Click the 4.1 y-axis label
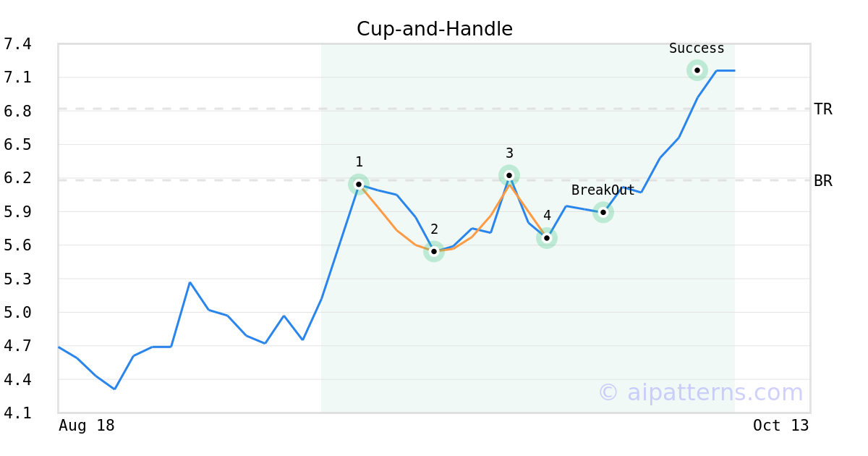 pos(17,413)
